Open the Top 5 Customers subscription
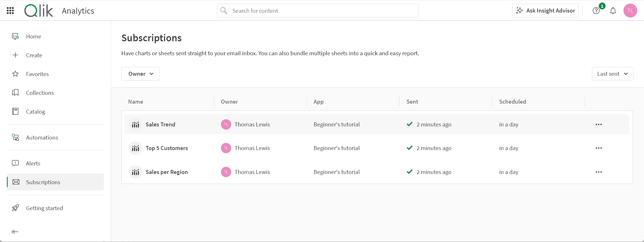Screen dimensions: 644x242 click(x=167, y=148)
